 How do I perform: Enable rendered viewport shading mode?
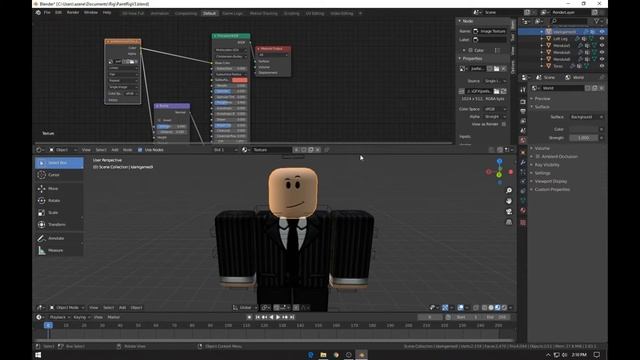(x=504, y=308)
